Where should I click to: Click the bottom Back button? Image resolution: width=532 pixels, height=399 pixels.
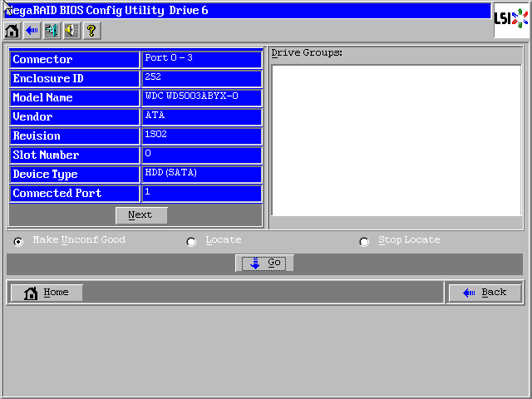coord(485,293)
